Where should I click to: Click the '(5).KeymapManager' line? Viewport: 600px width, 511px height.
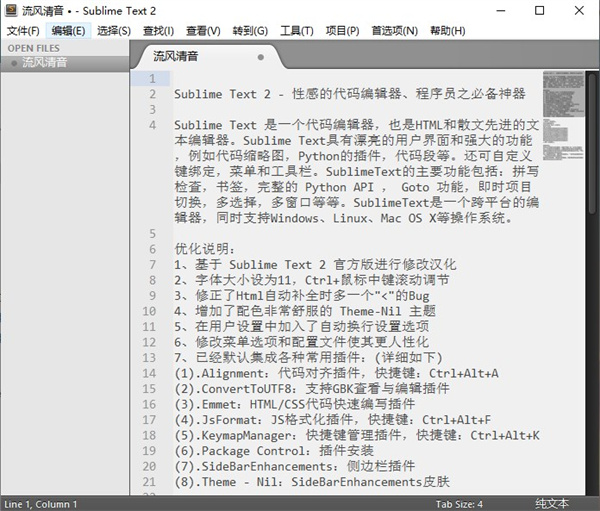click(x=357, y=435)
